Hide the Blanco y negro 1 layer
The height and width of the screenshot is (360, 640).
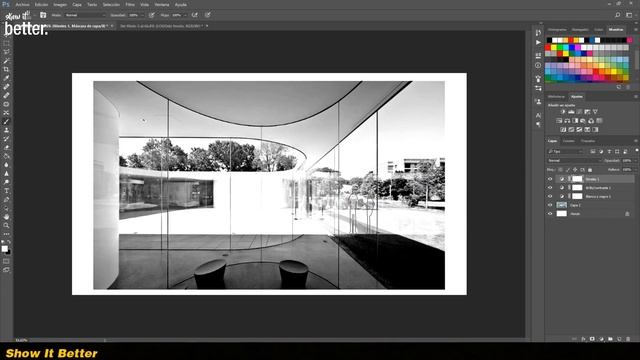coord(550,196)
